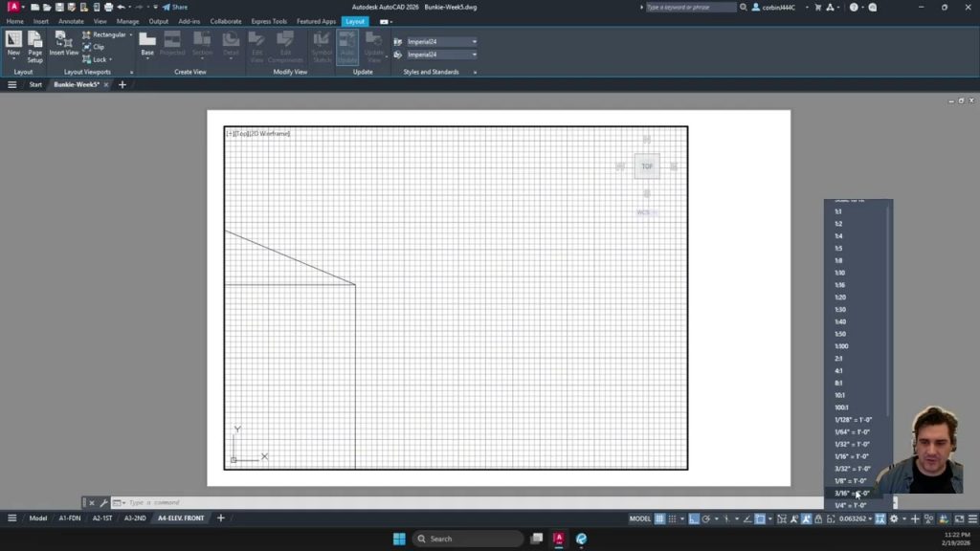Switch to the Annotate ribbon tab
The image size is (980, 551).
coord(71,21)
